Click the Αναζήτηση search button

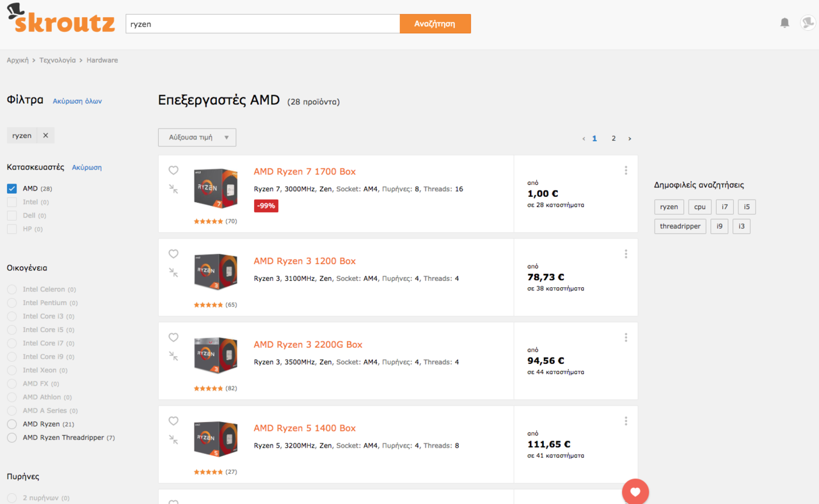(x=435, y=24)
